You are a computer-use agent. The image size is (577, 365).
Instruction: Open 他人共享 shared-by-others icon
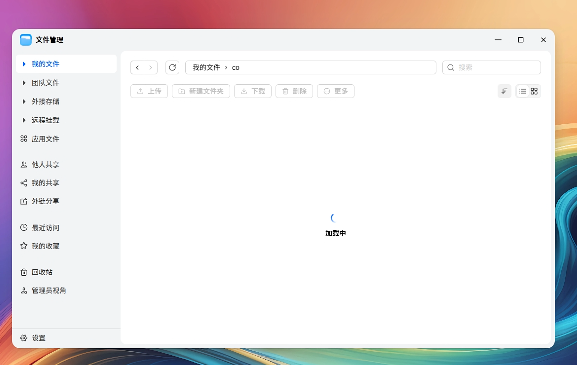[x=24, y=164]
